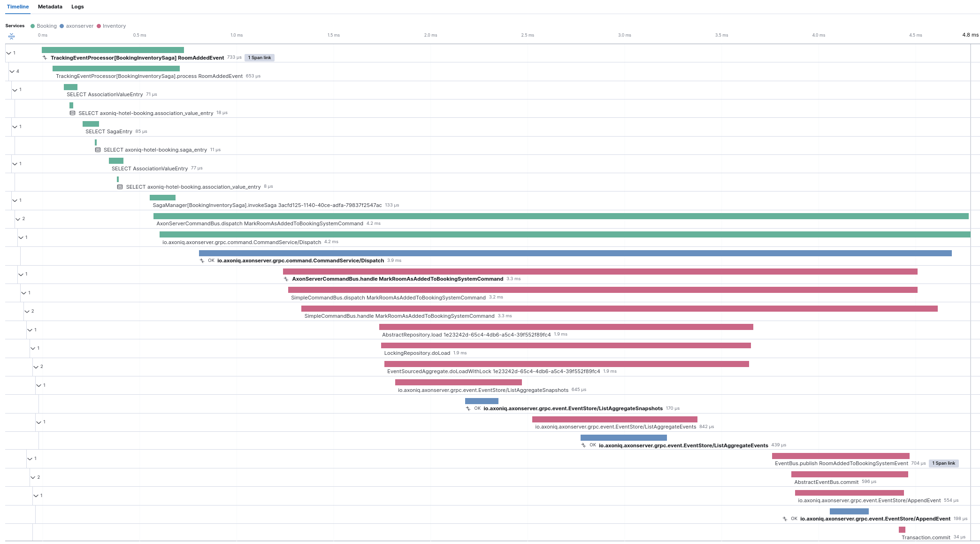Switch to the Metadata tab
The image size is (980, 544).
tap(50, 7)
